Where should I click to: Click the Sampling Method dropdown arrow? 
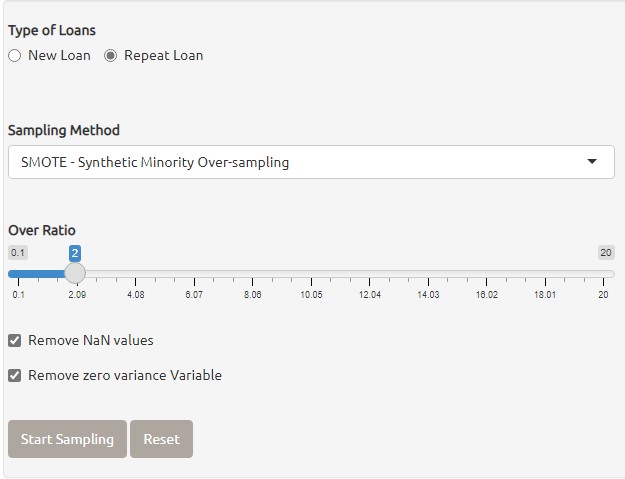point(592,162)
